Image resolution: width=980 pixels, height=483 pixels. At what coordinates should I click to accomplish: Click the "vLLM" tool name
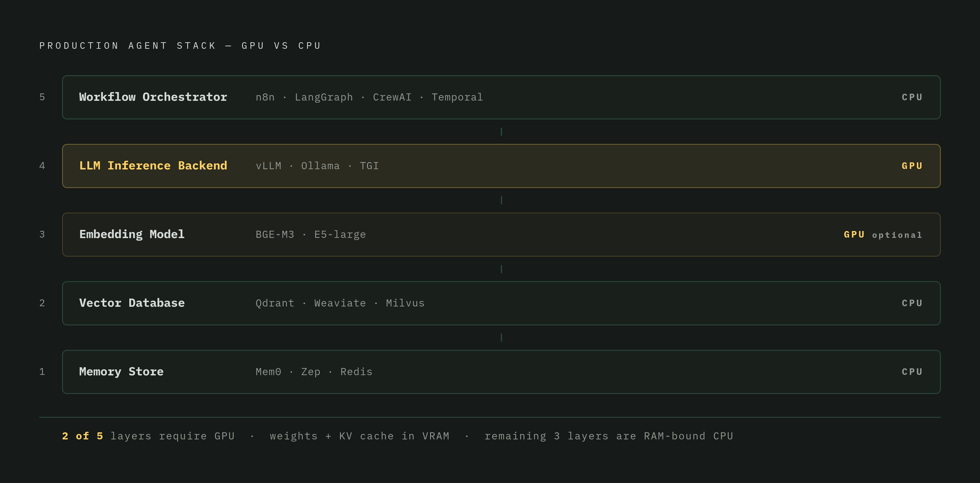pos(269,166)
